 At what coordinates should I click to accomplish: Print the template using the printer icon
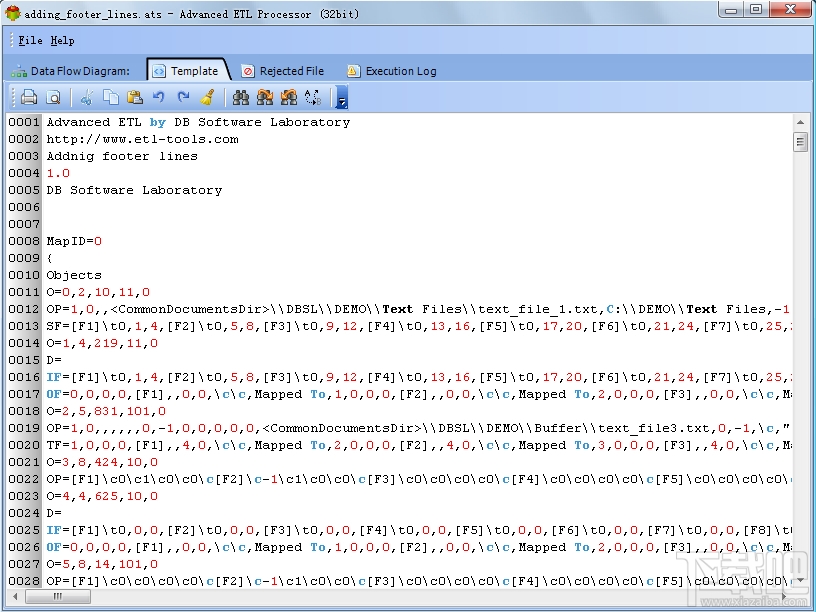(29, 97)
